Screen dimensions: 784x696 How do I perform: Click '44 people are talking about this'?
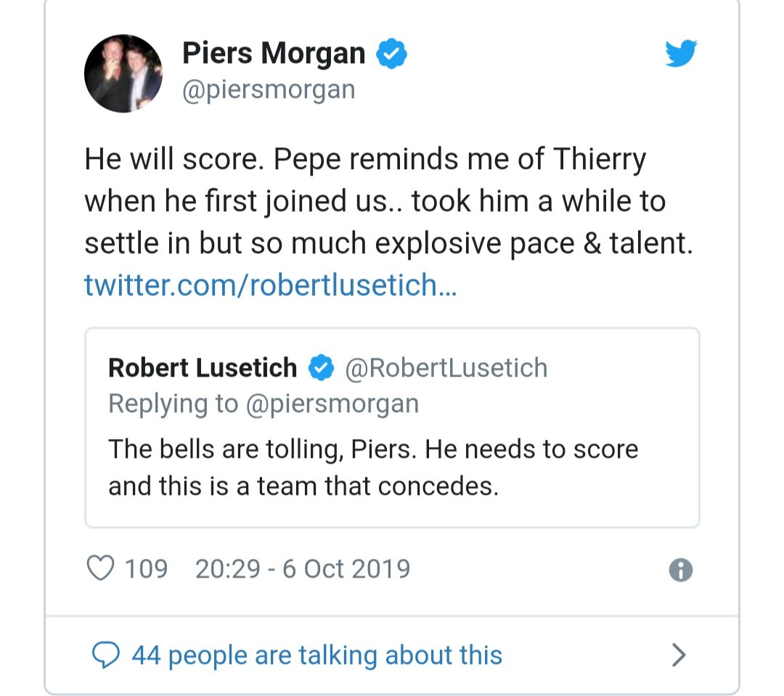(317, 654)
